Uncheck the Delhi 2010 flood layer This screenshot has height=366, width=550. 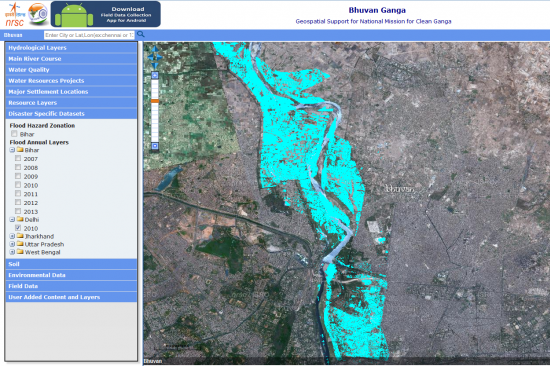point(18,228)
